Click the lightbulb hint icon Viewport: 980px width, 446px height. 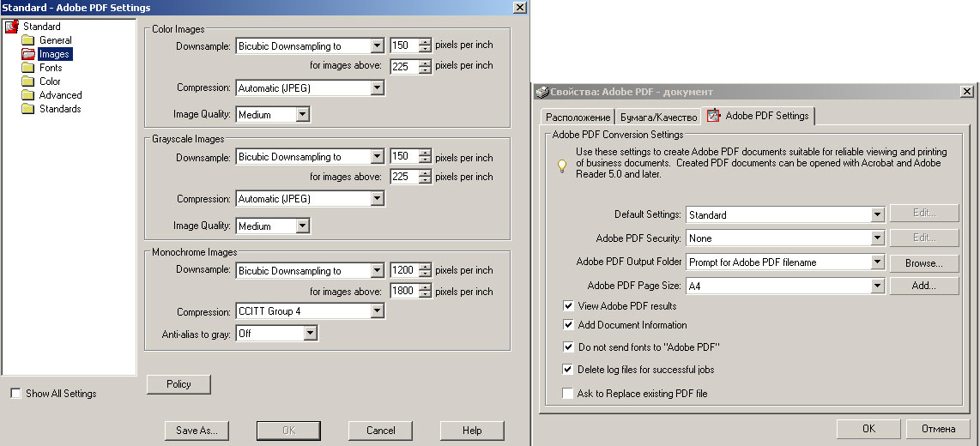pyautogui.click(x=562, y=166)
